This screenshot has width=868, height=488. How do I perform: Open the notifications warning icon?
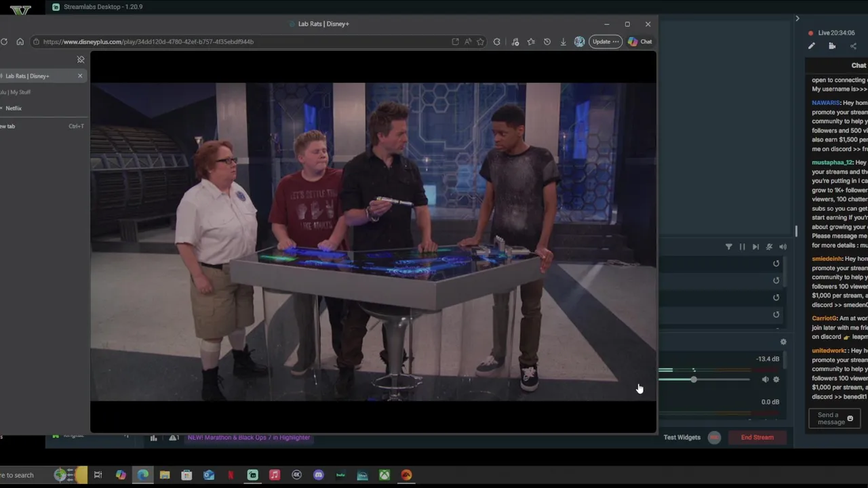coord(174,438)
